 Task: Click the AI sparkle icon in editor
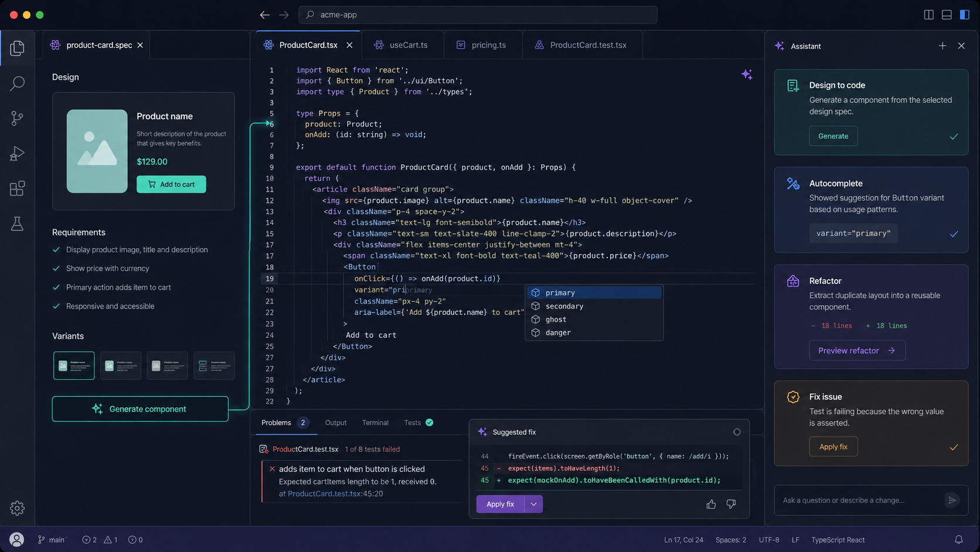747,74
